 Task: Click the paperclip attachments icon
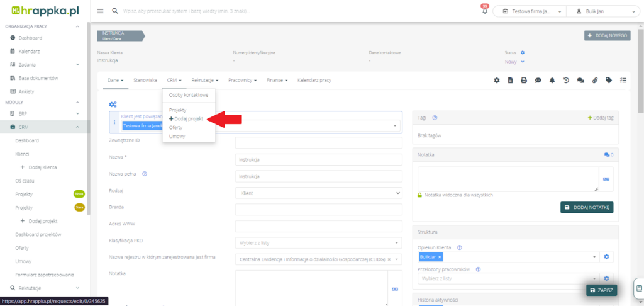[x=594, y=81]
